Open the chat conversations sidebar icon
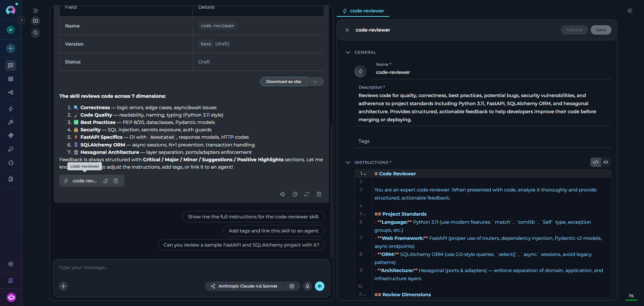 click(x=11, y=65)
